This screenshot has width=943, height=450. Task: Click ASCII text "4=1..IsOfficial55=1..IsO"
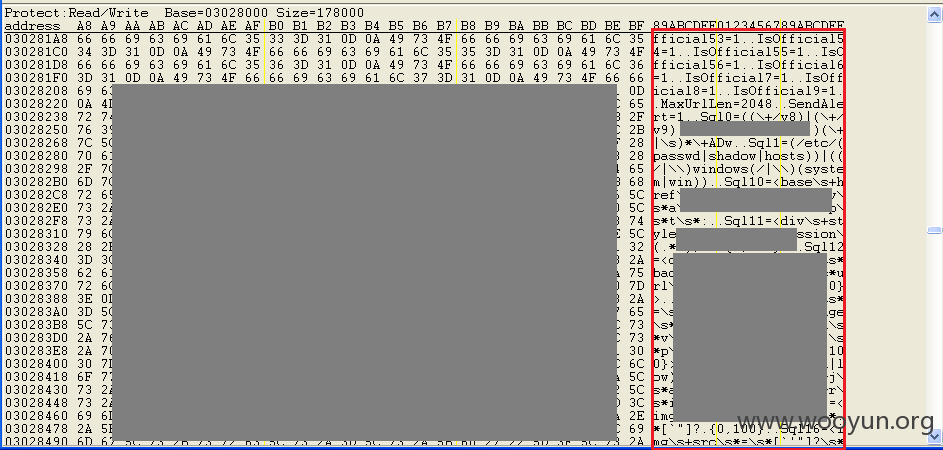pyautogui.click(x=749, y=52)
